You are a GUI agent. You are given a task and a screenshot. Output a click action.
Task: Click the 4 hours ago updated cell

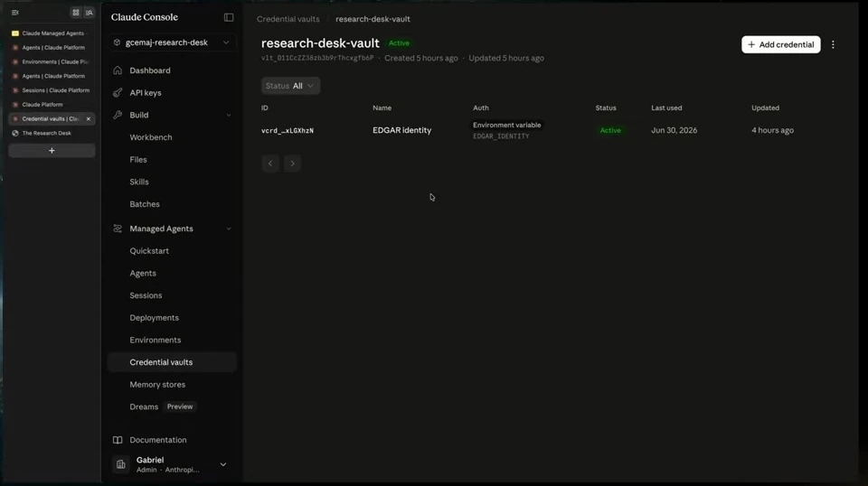(772, 130)
